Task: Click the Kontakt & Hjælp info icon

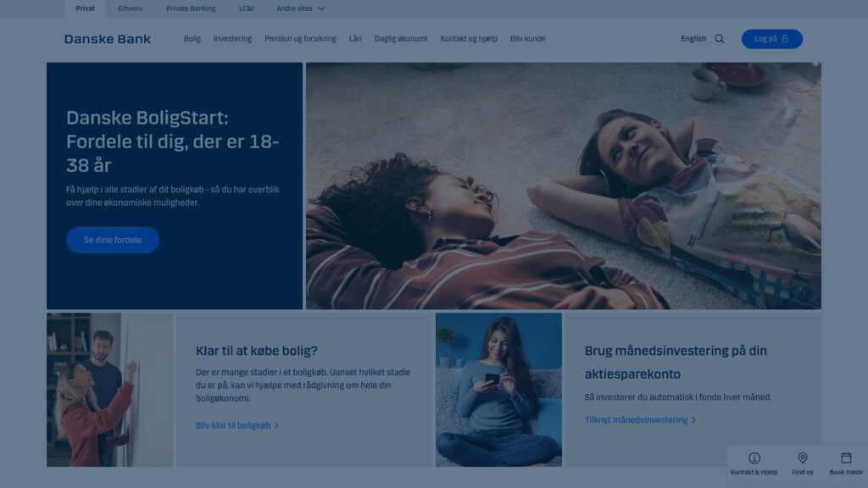Action: click(x=754, y=458)
